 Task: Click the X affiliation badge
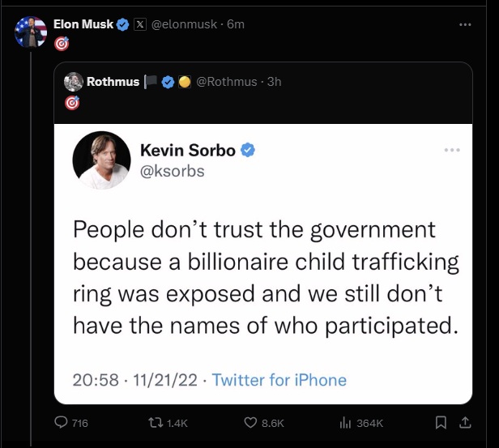139,24
